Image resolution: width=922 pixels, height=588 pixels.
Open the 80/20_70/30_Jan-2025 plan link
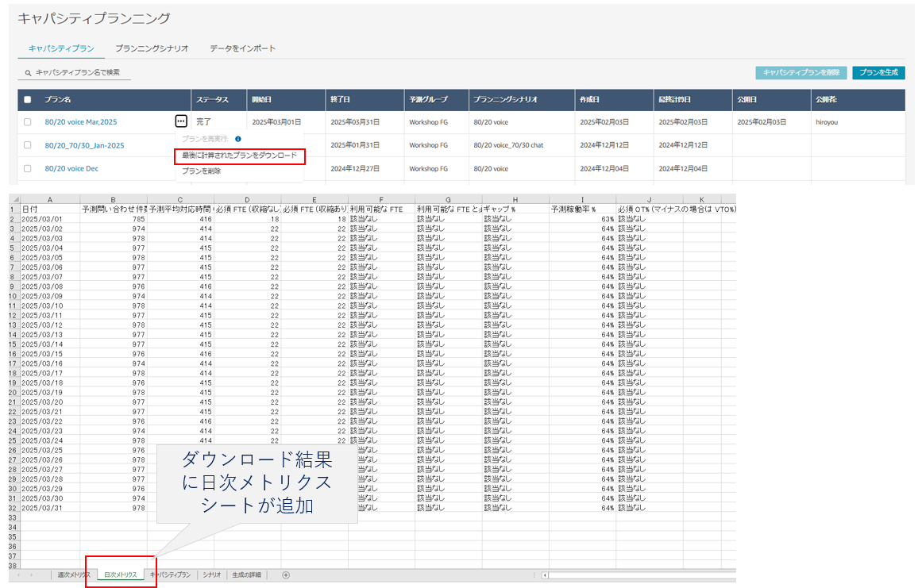(84, 145)
